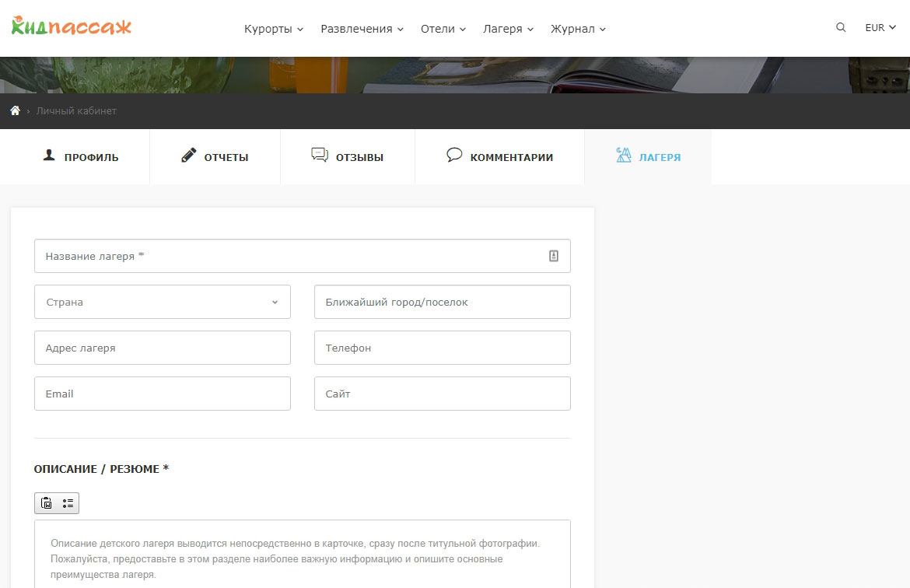Viewport: 910px width, 588px height.
Task: Open the КОММЕНТАРИИ tab
Action: point(499,157)
